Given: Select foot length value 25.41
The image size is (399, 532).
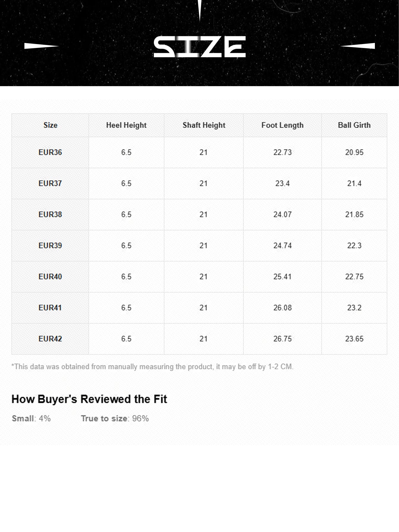Looking at the screenshot, I should tap(282, 277).
